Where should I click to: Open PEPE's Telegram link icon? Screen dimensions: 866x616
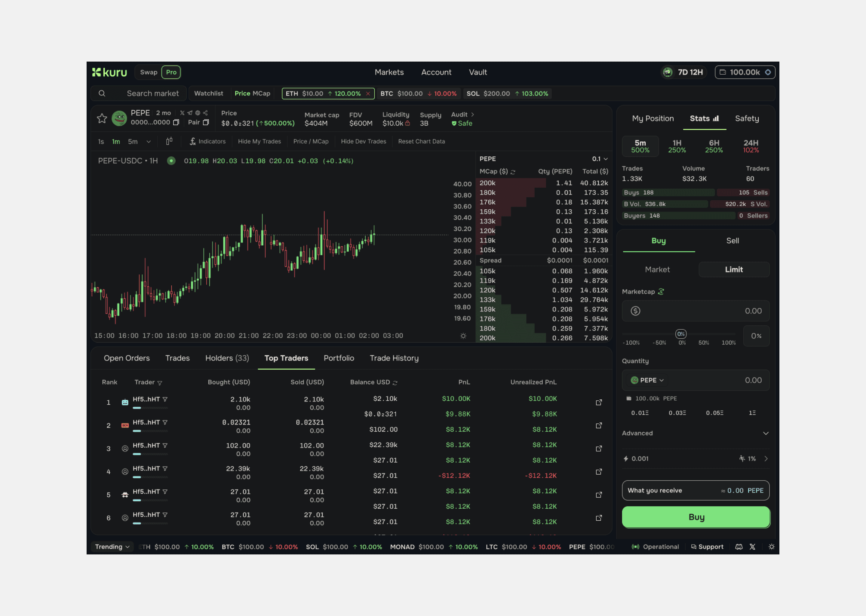(190, 113)
